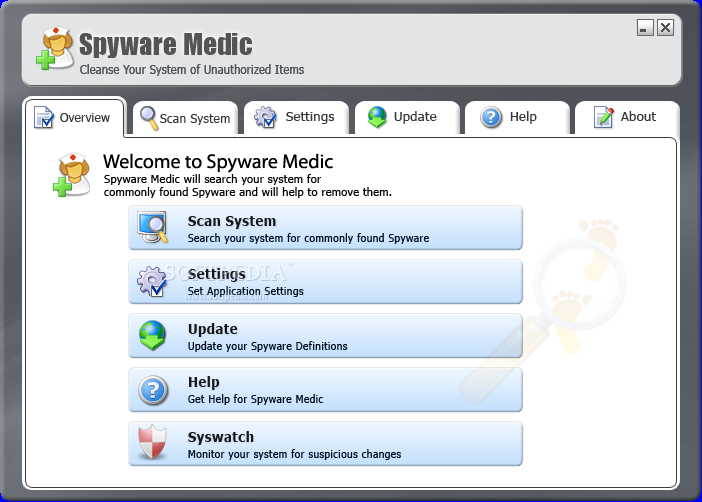Switch to the Scan System tab

[185, 118]
